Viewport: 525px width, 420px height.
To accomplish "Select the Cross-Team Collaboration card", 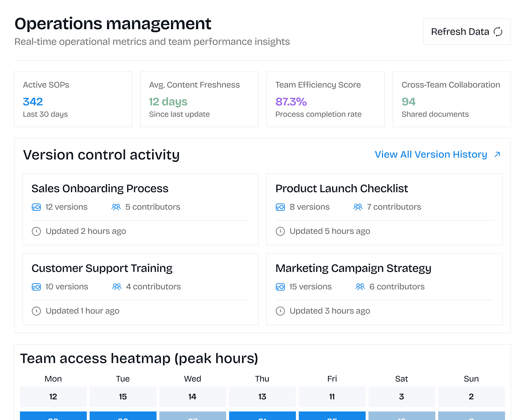I will coord(451,99).
